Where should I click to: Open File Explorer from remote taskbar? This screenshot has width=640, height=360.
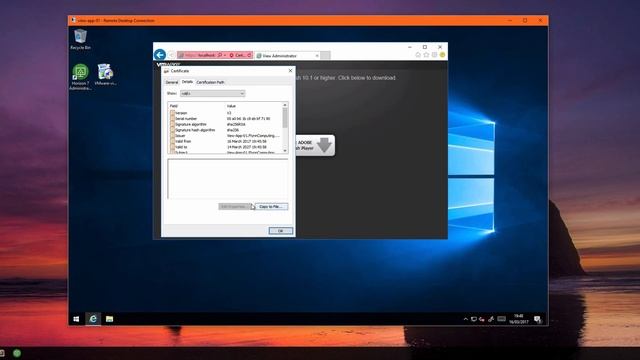pyautogui.click(x=109, y=319)
